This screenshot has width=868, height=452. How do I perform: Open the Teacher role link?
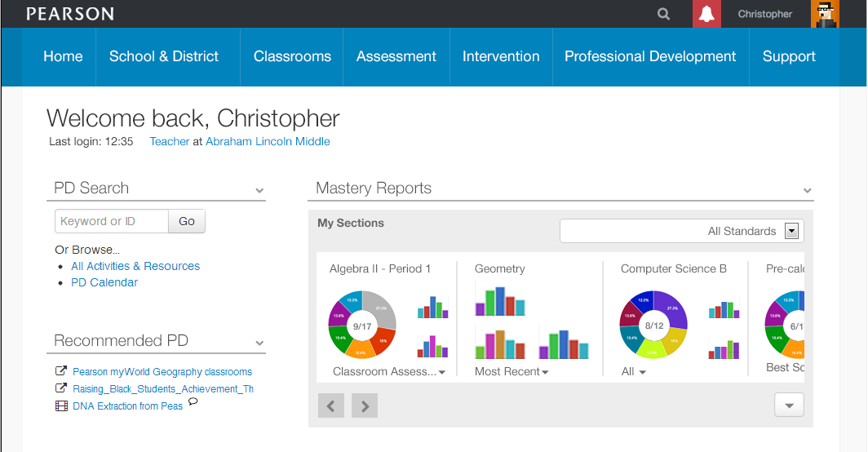(x=170, y=141)
